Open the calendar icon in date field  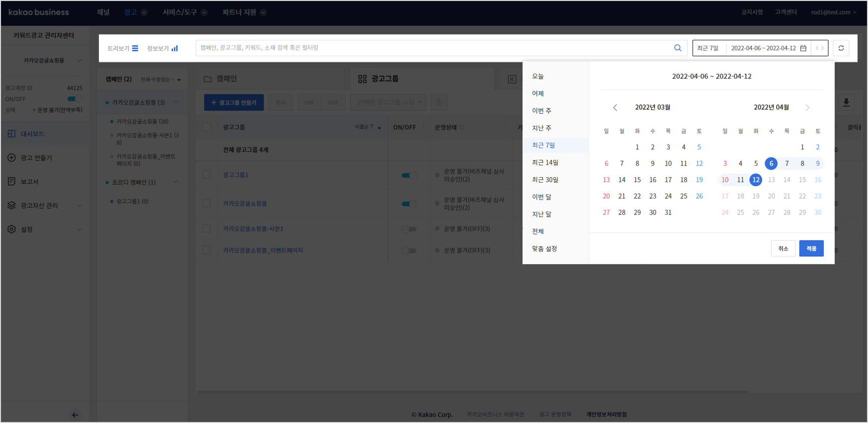tap(803, 48)
